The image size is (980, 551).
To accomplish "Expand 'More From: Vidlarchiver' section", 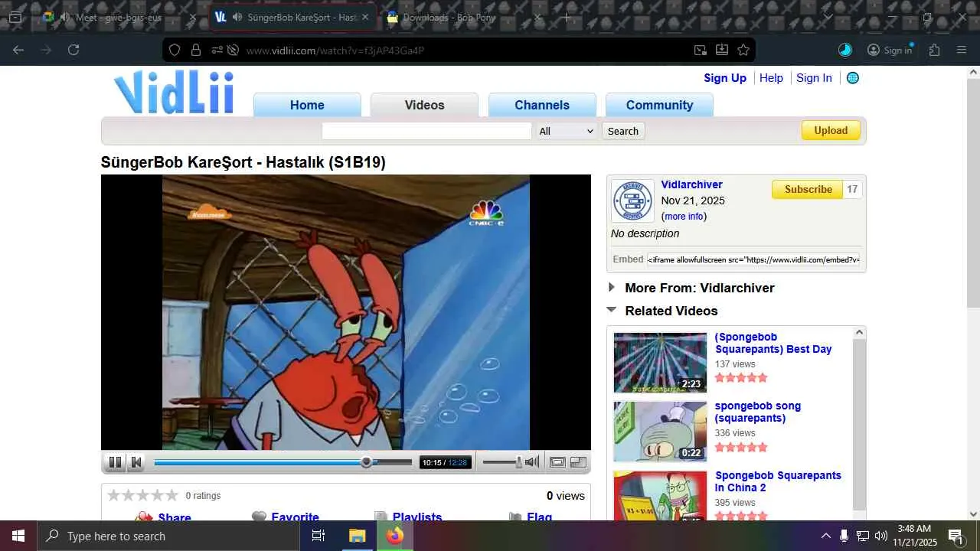I will click(x=612, y=288).
